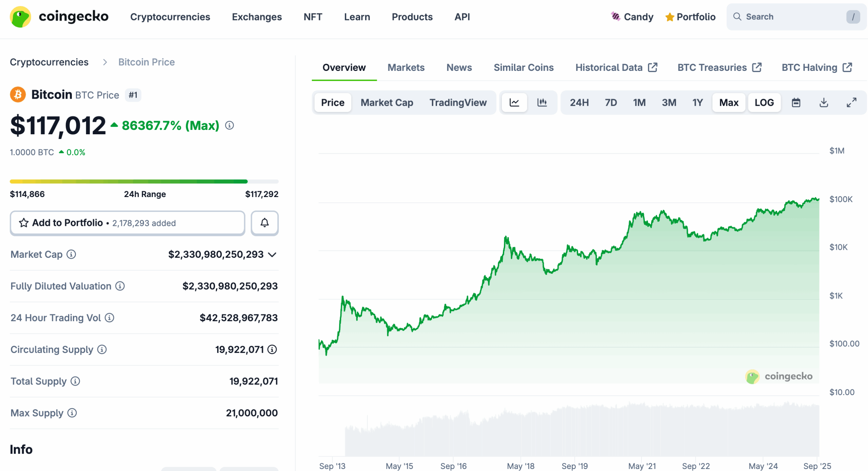Open the calendar date range picker
The width and height of the screenshot is (868, 471).
click(x=796, y=102)
